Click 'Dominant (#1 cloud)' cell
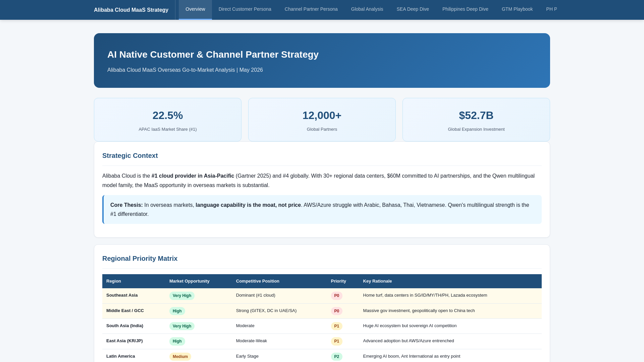 (256, 295)
